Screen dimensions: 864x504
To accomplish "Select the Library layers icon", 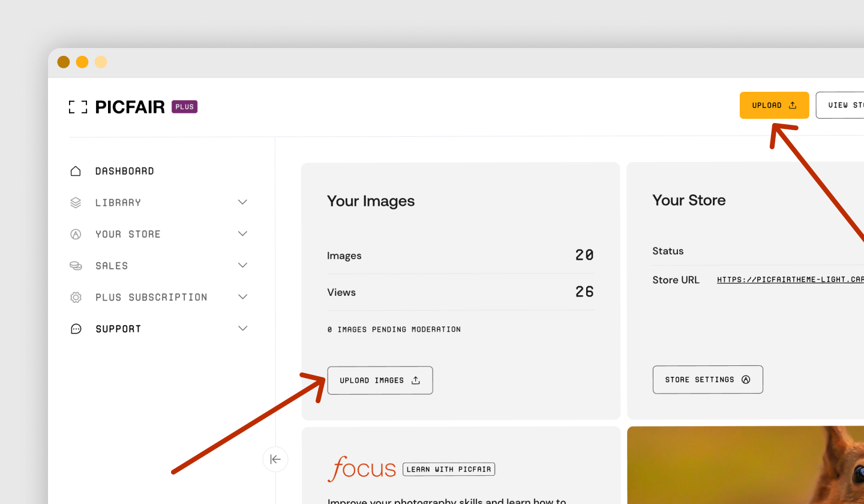I will [x=75, y=202].
